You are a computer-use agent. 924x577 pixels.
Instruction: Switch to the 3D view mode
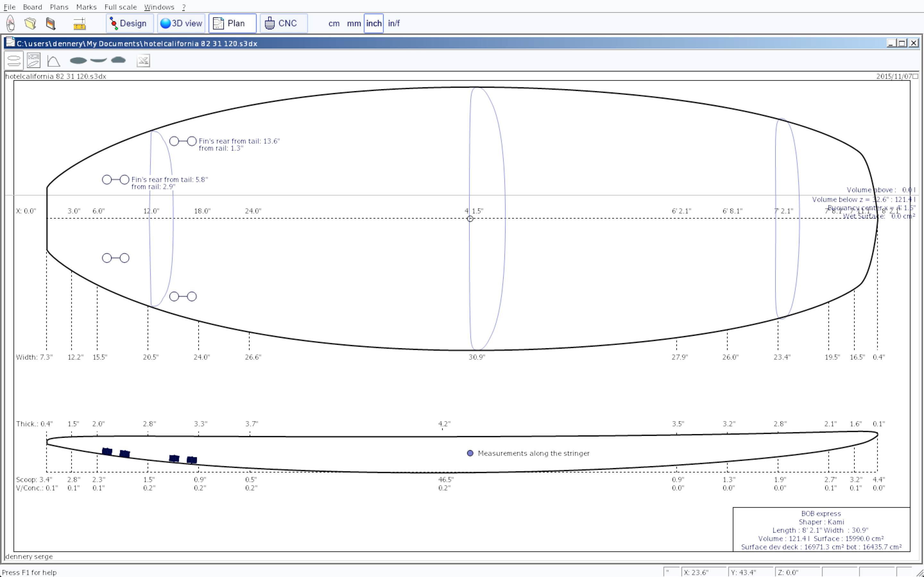(x=181, y=23)
